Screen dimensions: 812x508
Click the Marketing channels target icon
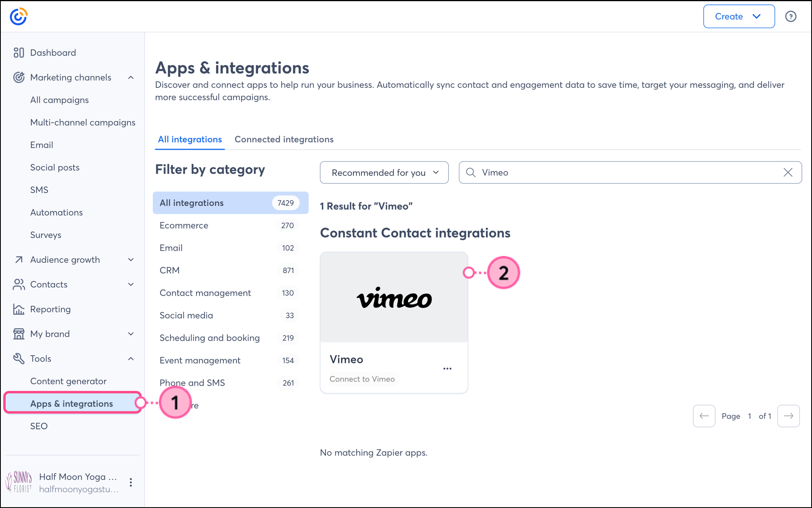(x=19, y=77)
